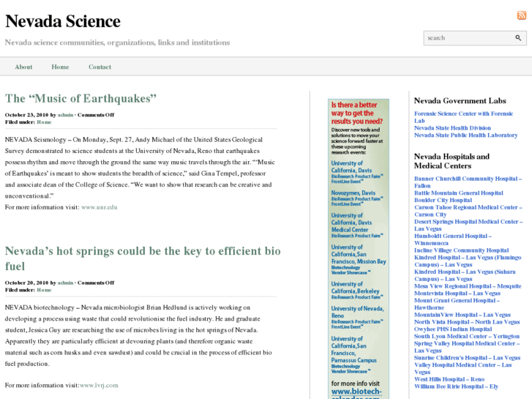
Task: Visit www.biotech-calendar.com in ad
Action: (356, 393)
